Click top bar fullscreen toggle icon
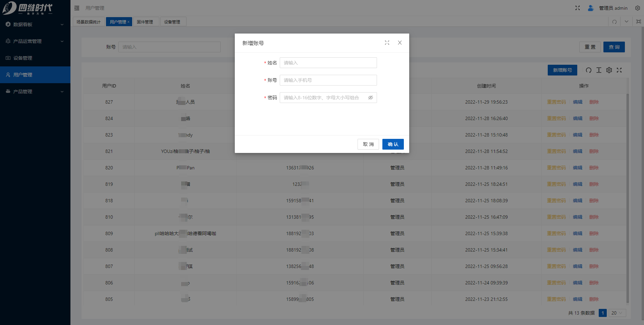The width and height of the screenshot is (644, 325). [x=578, y=8]
